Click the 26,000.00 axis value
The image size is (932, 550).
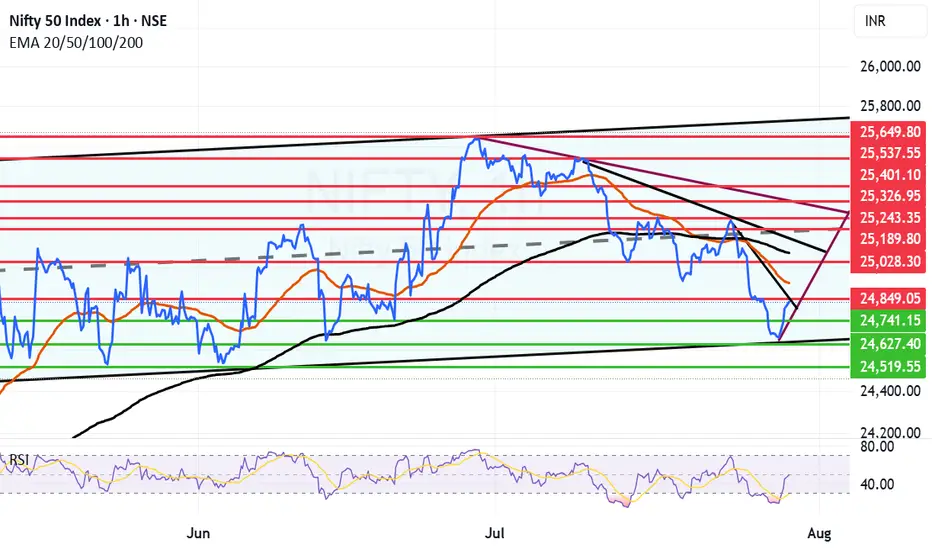(x=890, y=67)
